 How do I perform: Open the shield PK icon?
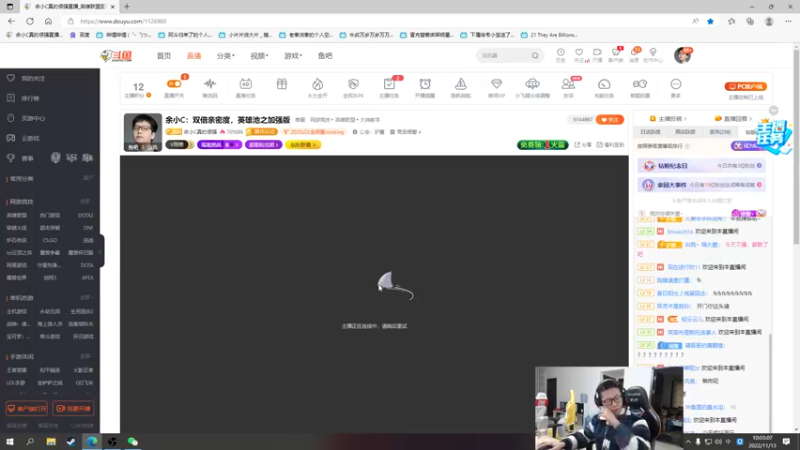point(353,84)
